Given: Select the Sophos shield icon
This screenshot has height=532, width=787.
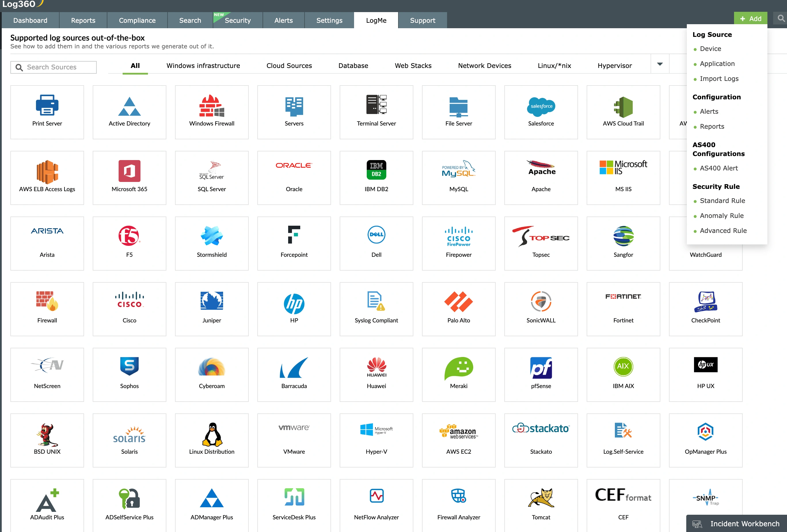Looking at the screenshot, I should pyautogui.click(x=129, y=366).
